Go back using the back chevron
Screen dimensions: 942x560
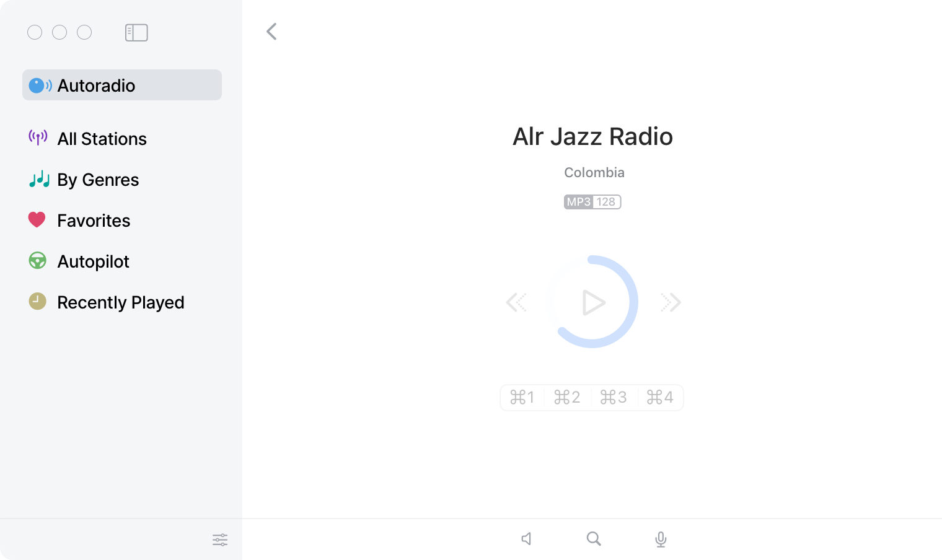pos(271,31)
